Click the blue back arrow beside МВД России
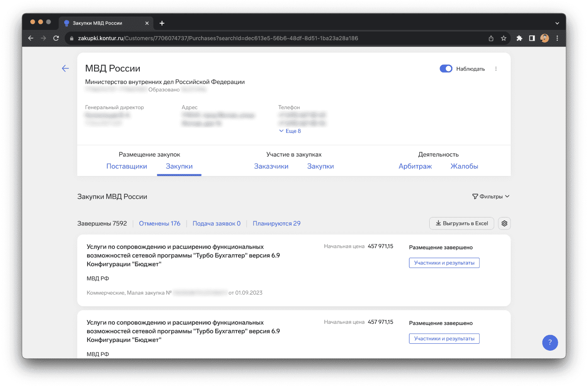The width and height of the screenshot is (588, 386). 65,68
